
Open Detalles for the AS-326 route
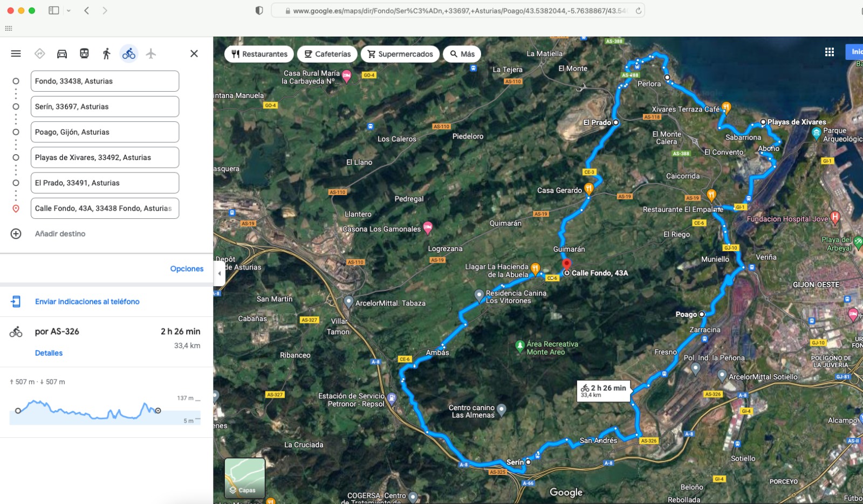click(49, 353)
